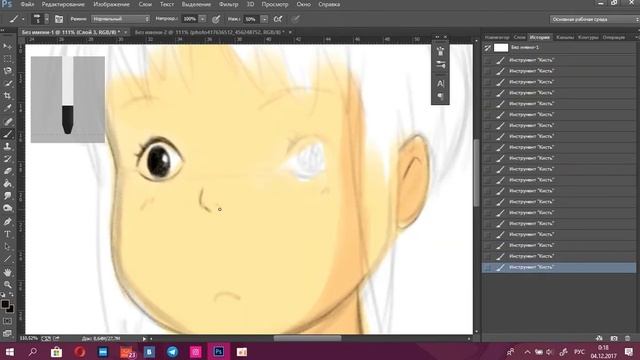Select the Hand tool
Image resolution: width=640 pixels, height=360 pixels.
7,272
